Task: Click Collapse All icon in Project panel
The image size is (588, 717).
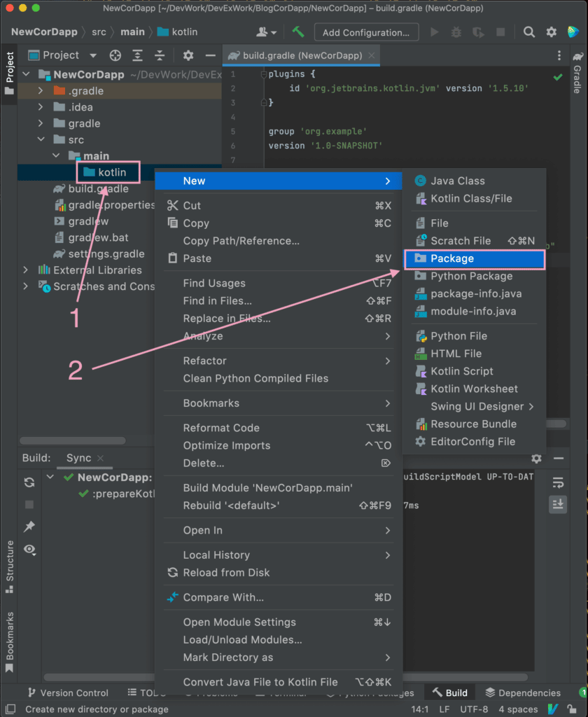Action: click(x=159, y=55)
